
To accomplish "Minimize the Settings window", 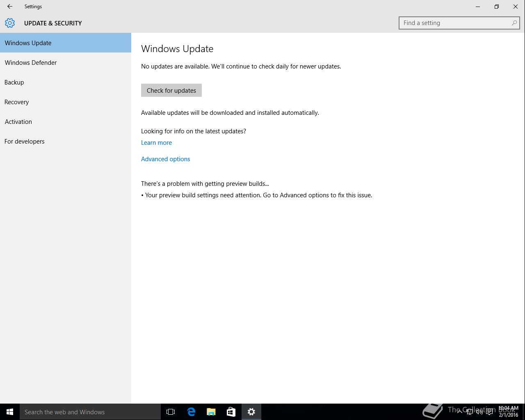I will pyautogui.click(x=478, y=7).
